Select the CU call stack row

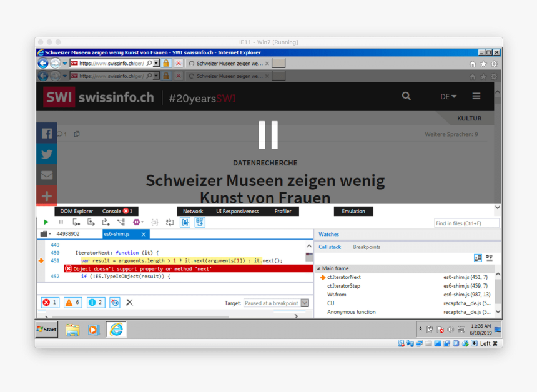tap(405, 303)
